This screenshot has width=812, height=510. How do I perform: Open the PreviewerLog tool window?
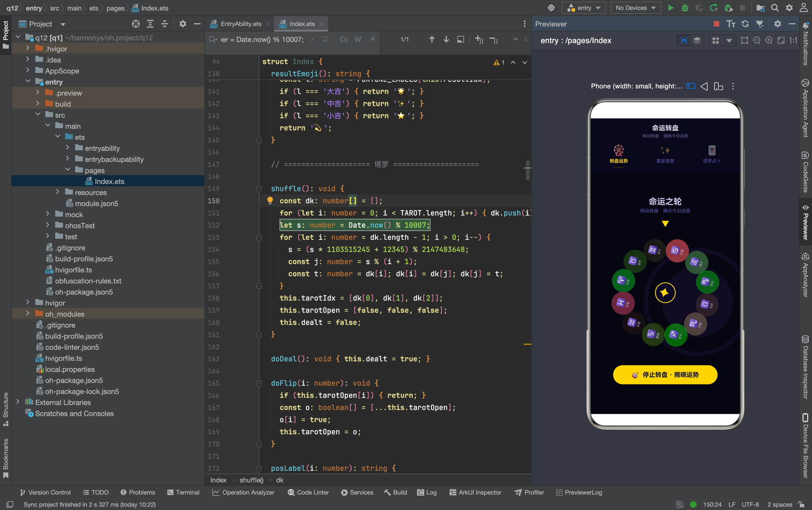pyautogui.click(x=579, y=492)
